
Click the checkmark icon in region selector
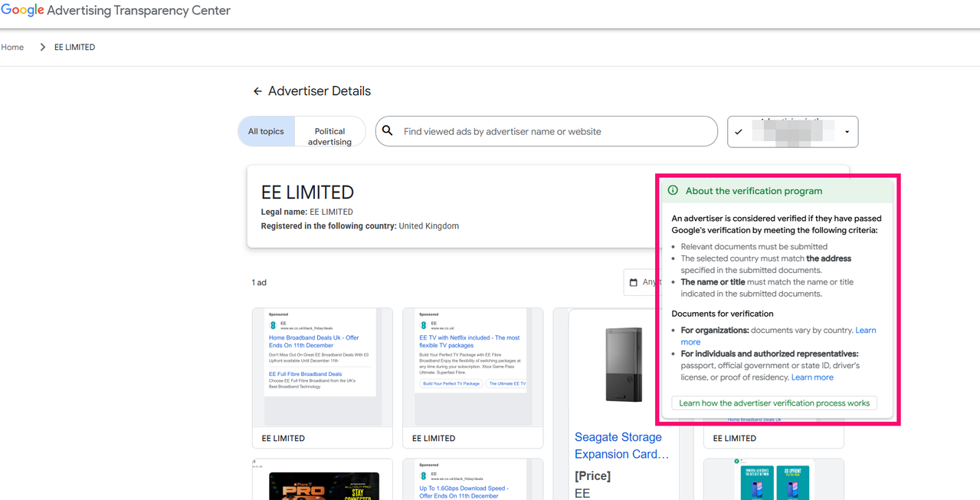click(739, 132)
